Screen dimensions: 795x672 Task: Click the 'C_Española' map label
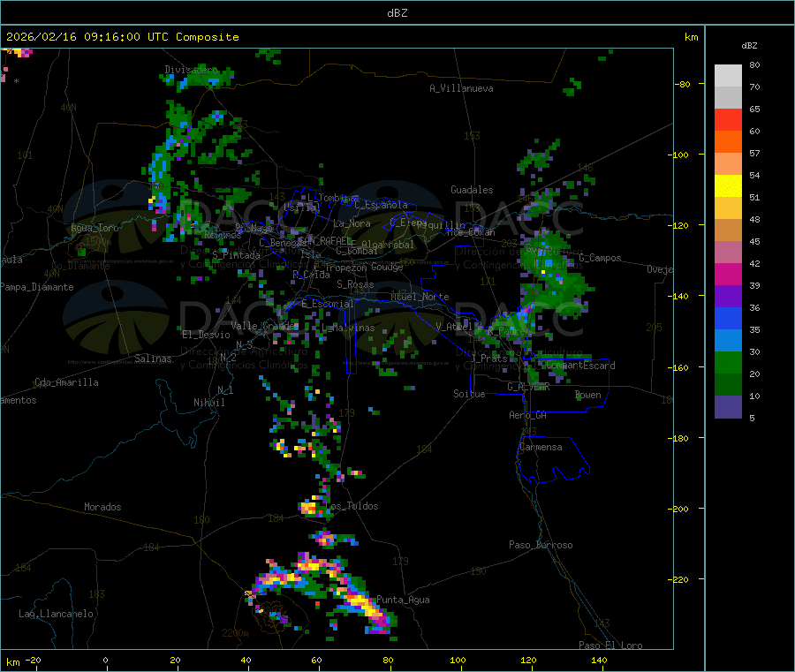pyautogui.click(x=381, y=205)
